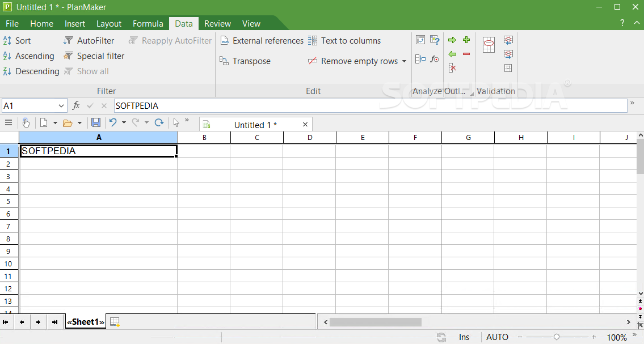
Task: Click the goal seek icon
Action: point(435,59)
